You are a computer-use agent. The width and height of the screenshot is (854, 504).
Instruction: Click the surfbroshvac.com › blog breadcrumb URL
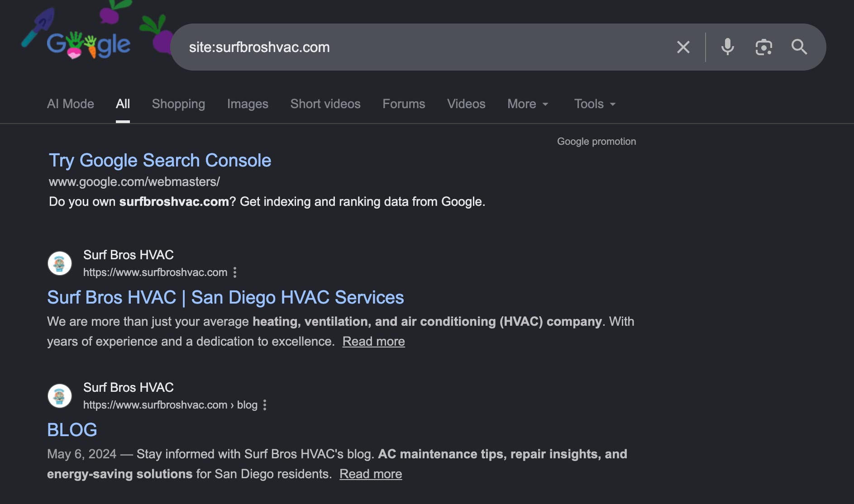(170, 405)
